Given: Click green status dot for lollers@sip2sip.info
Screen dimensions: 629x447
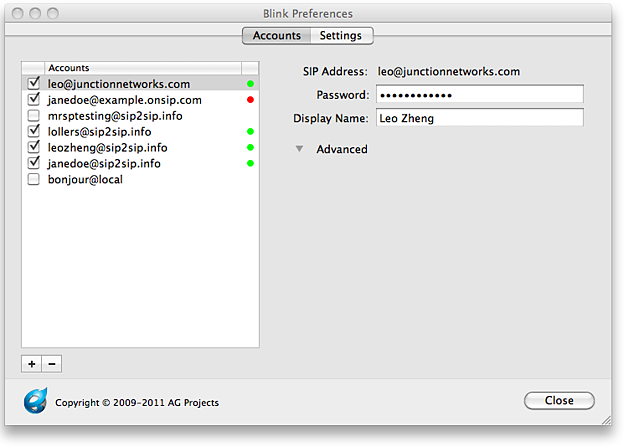Looking at the screenshot, I should tap(250, 132).
